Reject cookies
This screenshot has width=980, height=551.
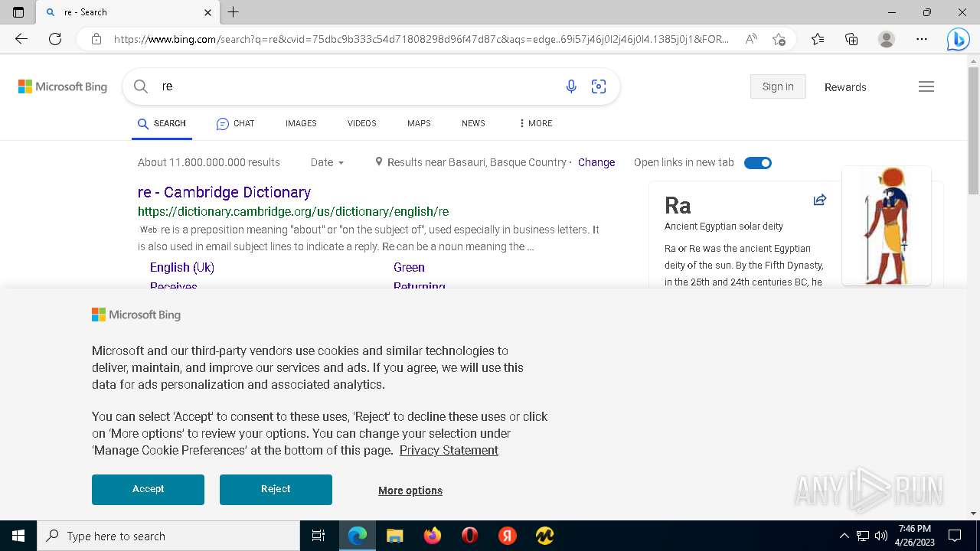pos(276,489)
